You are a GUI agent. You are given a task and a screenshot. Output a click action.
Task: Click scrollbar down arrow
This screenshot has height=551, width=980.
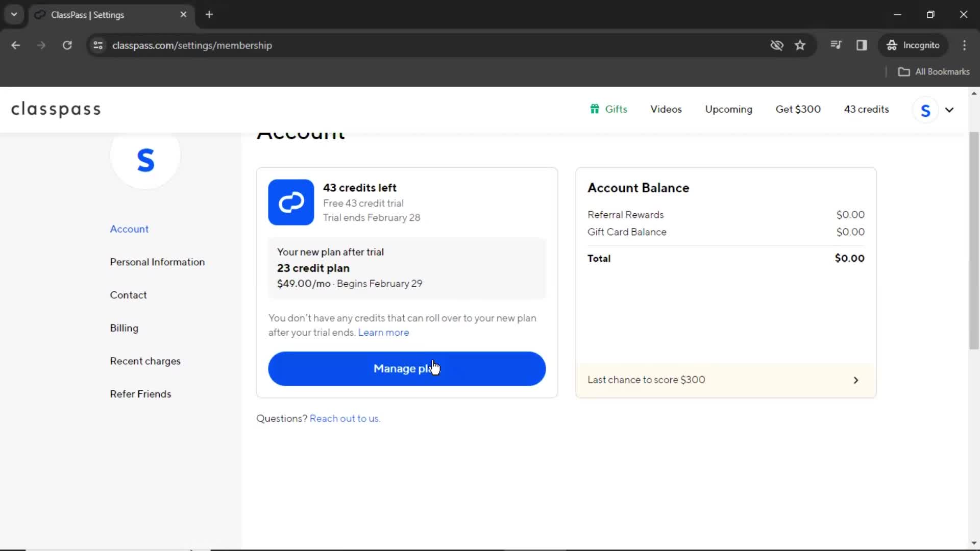tap(974, 543)
